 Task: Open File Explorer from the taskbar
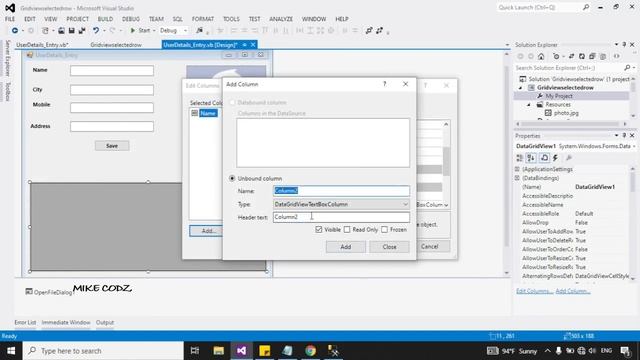[x=219, y=351]
